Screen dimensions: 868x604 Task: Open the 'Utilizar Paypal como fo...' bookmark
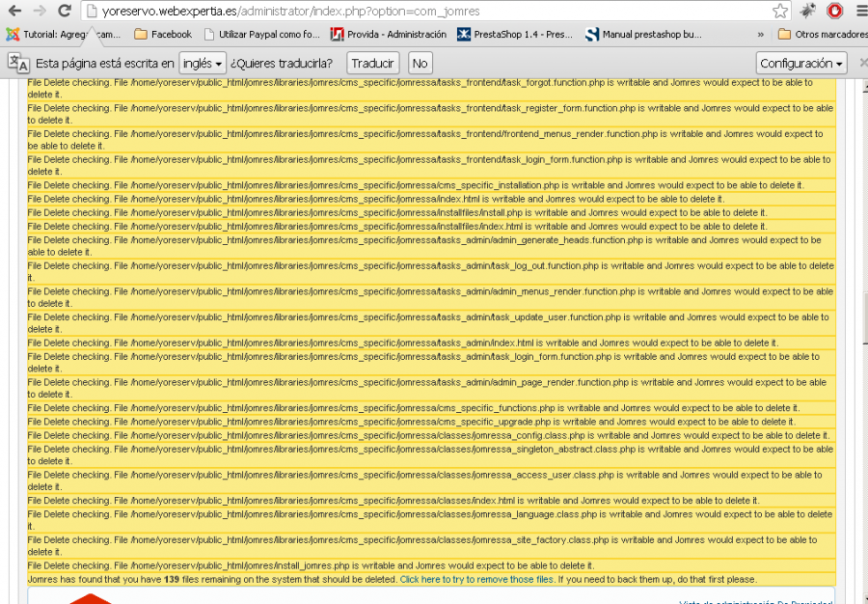[261, 35]
